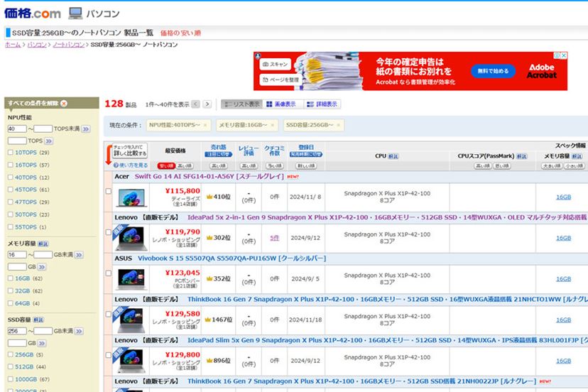The width and height of the screenshot is (588, 392).
Task: Check the 45TOPS filter checkbox
Action: coord(11,190)
